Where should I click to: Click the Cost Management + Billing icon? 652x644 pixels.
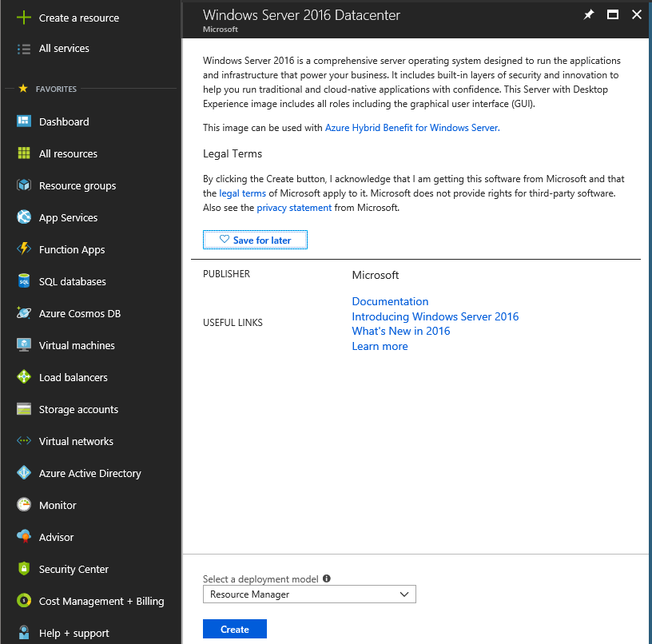point(24,600)
